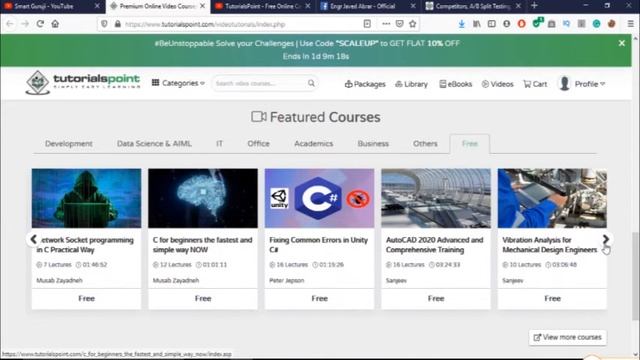The image size is (640, 360).
Task: Select the Business tab
Action: 373,144
